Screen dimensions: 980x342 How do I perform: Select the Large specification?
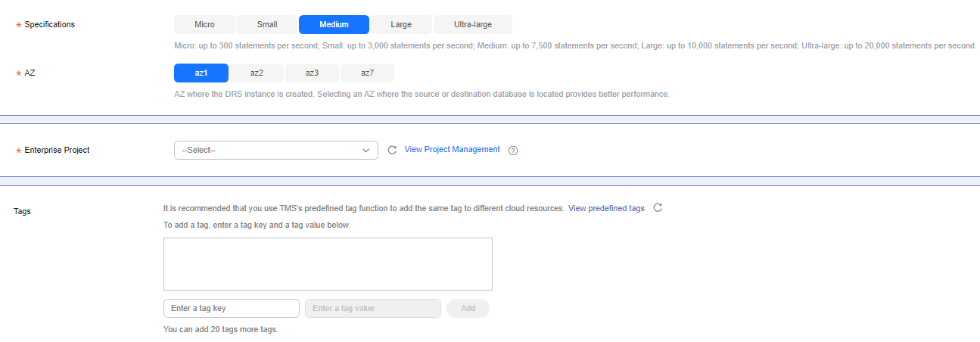point(401,24)
